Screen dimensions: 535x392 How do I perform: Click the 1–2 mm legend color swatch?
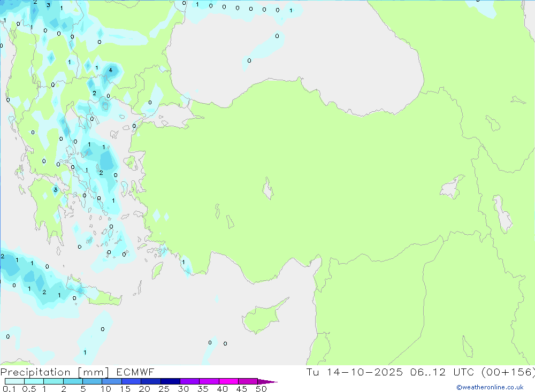53,381
